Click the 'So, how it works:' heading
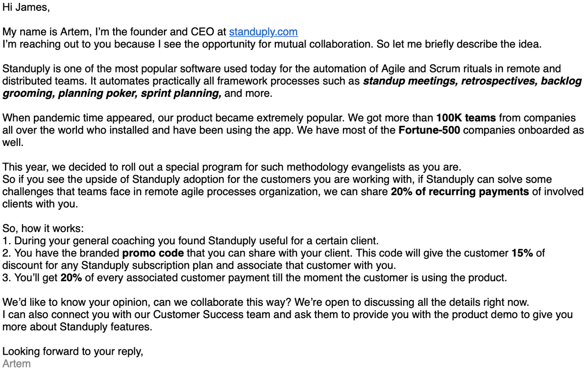 tap(43, 229)
